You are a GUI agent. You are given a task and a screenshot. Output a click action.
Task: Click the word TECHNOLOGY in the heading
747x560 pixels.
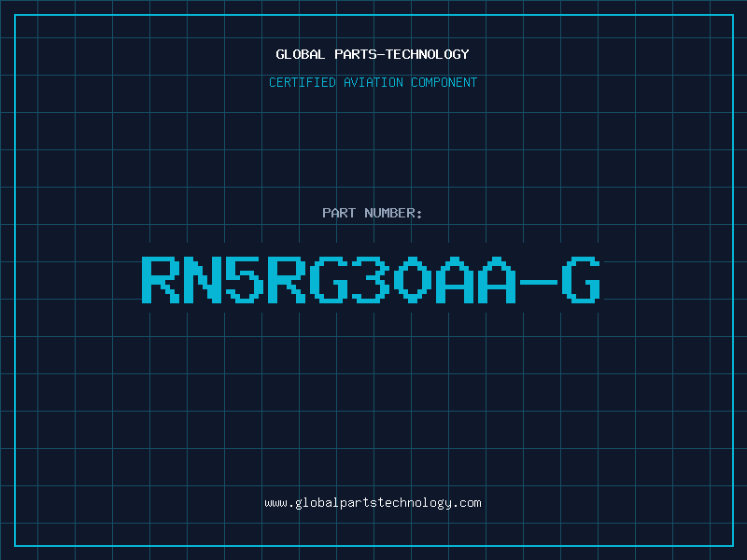pos(428,54)
